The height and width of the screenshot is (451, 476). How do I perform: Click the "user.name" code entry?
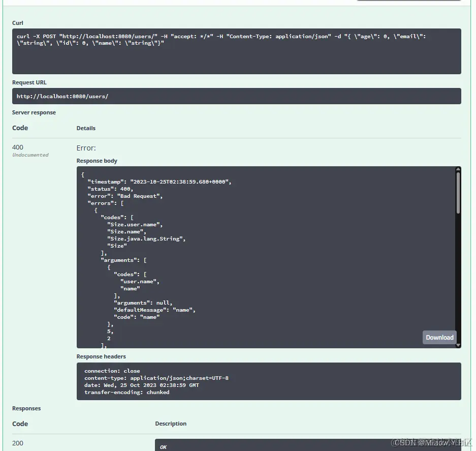point(140,281)
